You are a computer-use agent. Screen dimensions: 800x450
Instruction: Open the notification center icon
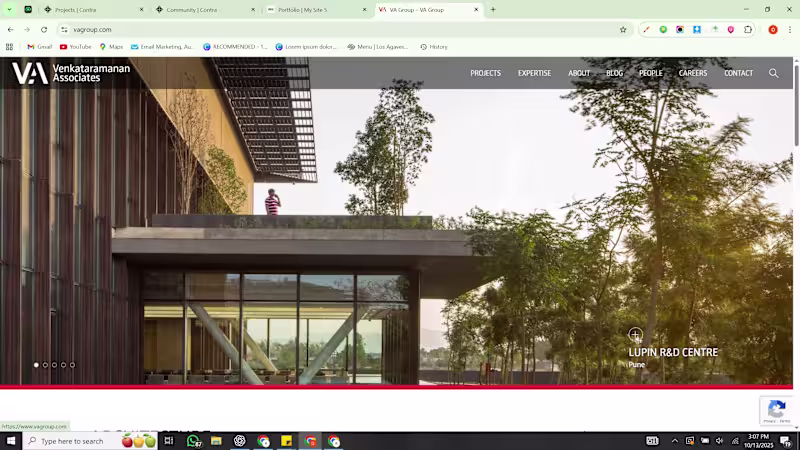click(786, 441)
